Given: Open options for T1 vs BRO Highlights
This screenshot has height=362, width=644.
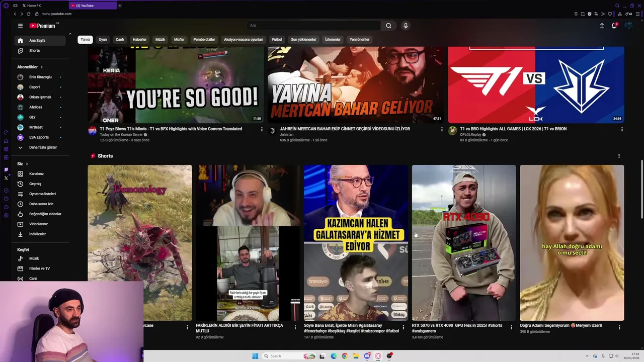Looking at the screenshot, I should point(622,129).
